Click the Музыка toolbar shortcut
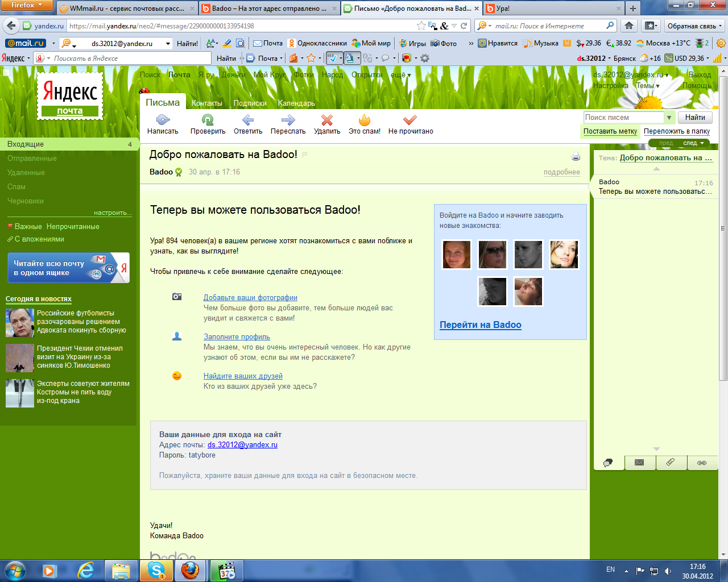Screen dimensions: 728x582 click(x=541, y=43)
